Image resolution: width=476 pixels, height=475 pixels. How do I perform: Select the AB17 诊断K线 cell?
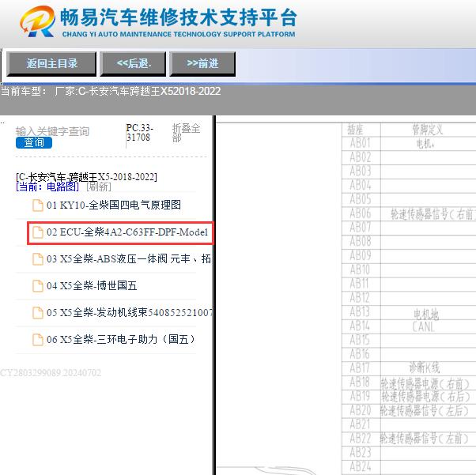(x=428, y=368)
